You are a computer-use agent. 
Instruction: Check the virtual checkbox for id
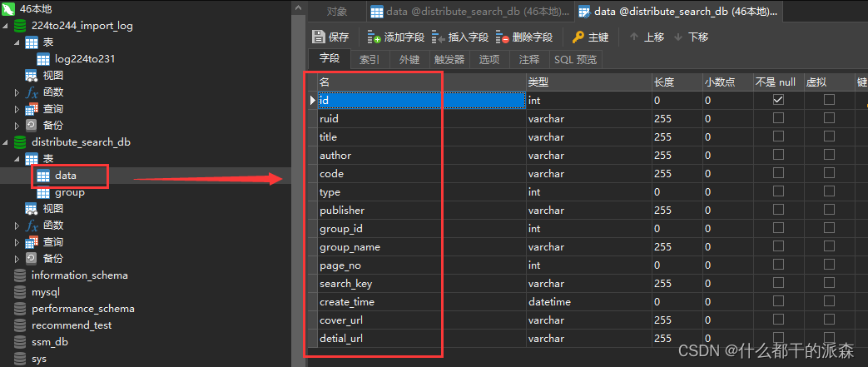[829, 100]
